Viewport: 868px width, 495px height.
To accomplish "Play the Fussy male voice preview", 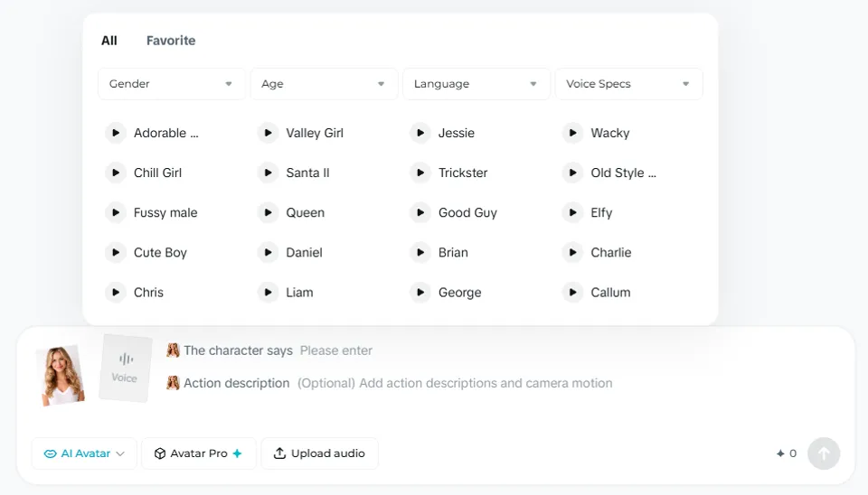I will [116, 212].
